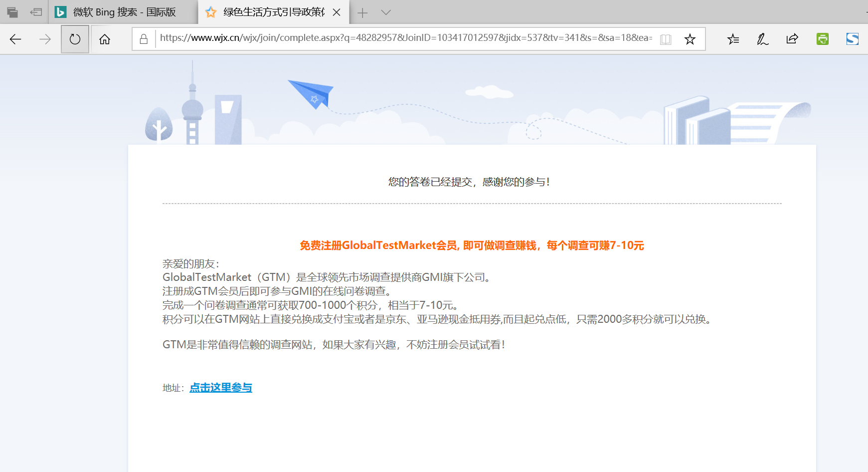Screen dimensions: 868x472
Task: Open the favorites hub list
Action: [733, 39]
